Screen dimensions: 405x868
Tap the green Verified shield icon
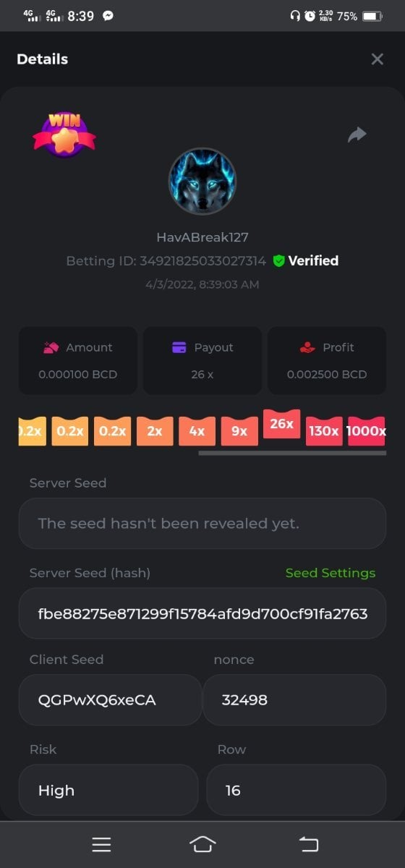(278, 261)
